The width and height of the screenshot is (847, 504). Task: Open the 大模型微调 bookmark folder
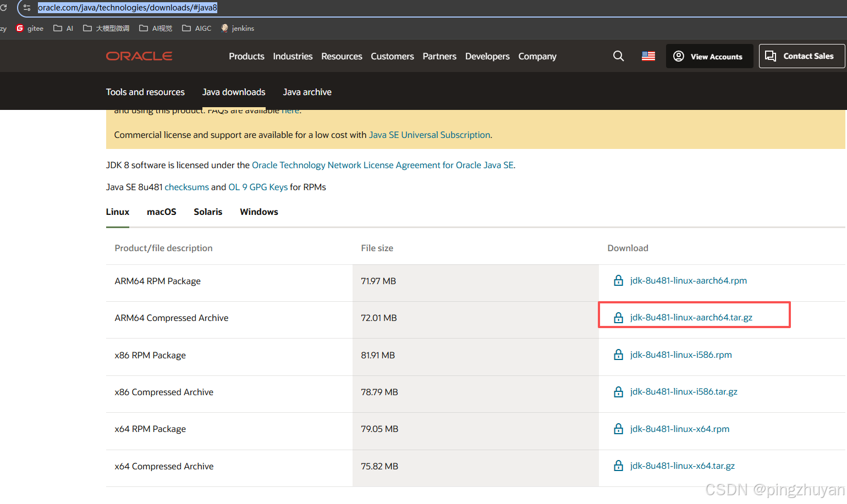106,28
